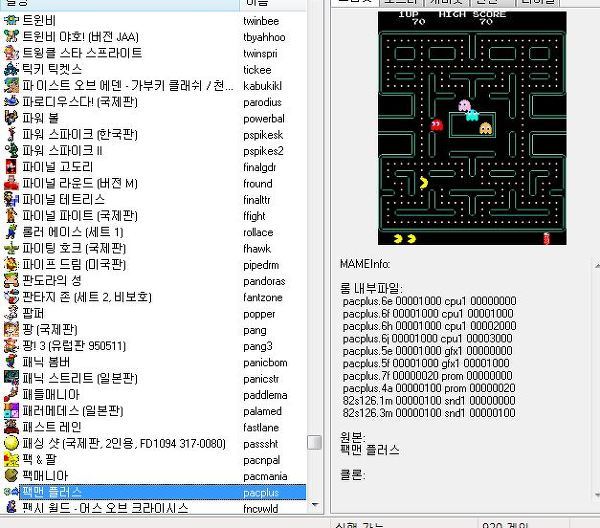Screen dimensions: 600x528
Task: Click the 파이널 파이트 game icon
Action: 11,215
